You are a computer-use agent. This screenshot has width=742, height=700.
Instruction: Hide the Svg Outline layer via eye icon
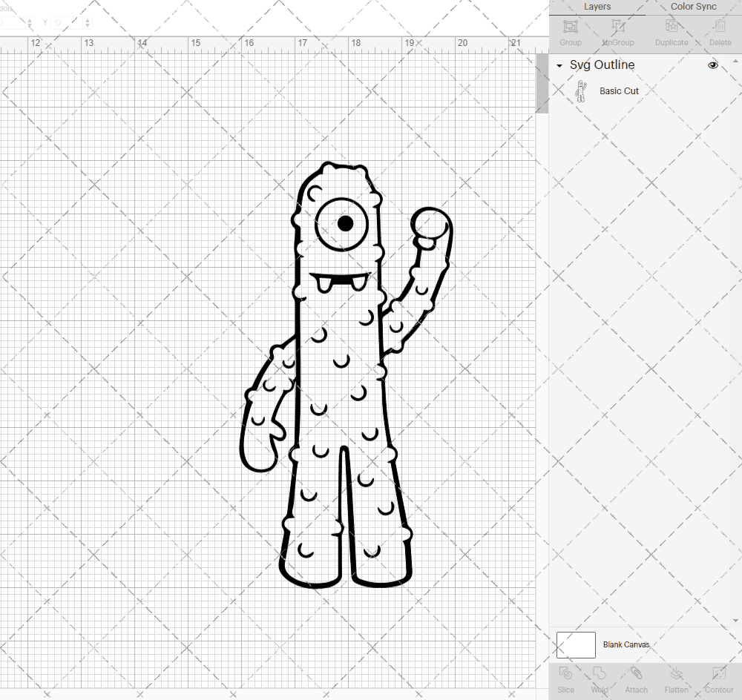pyautogui.click(x=713, y=65)
